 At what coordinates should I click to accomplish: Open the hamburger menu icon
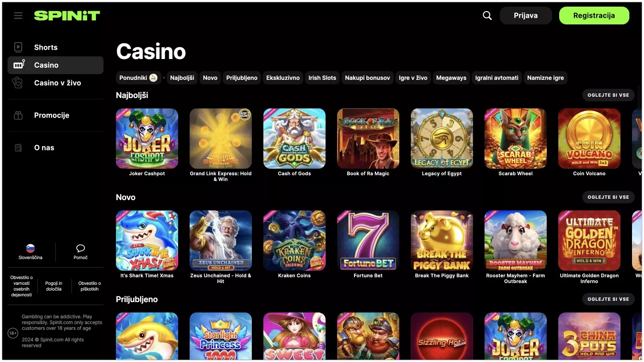point(18,16)
